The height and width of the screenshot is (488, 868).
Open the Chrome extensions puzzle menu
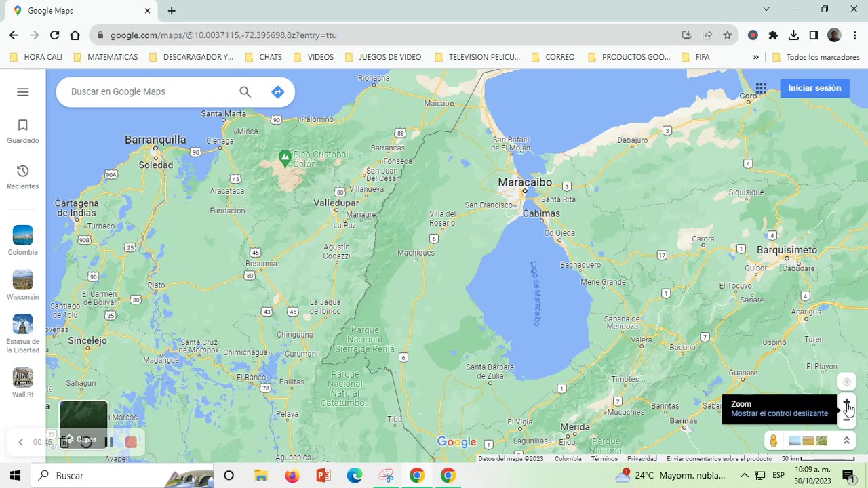(x=773, y=35)
